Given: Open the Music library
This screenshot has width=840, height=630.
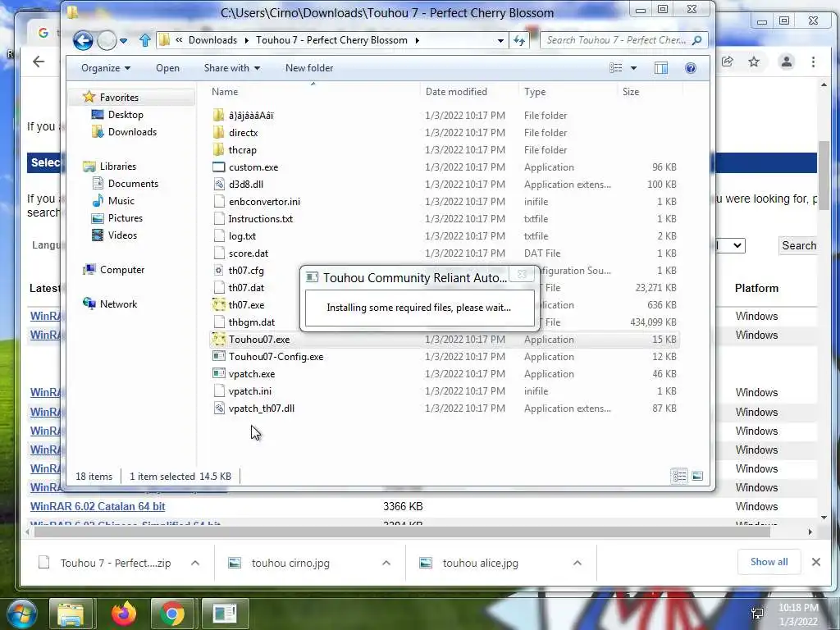Looking at the screenshot, I should tap(121, 200).
